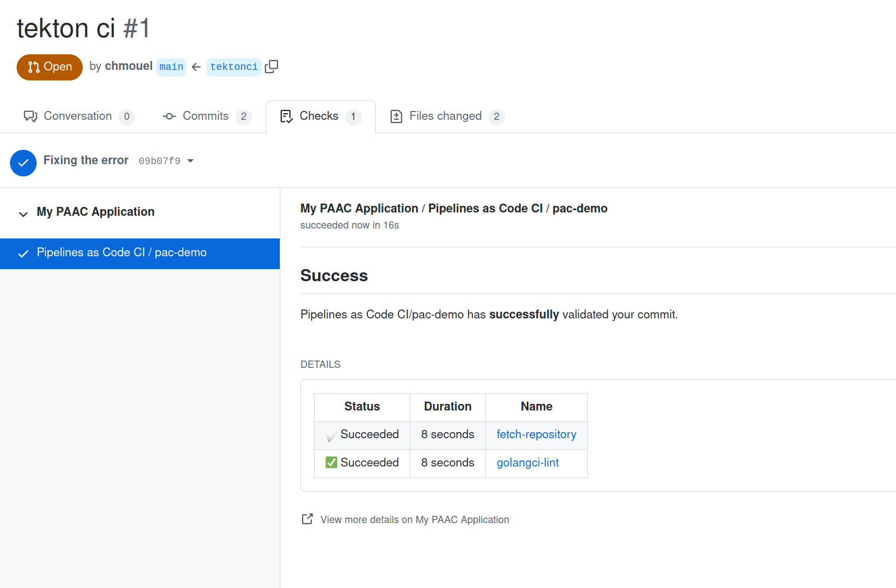Open the golangci-lint task link
The width and height of the screenshot is (896, 588).
pos(527,462)
